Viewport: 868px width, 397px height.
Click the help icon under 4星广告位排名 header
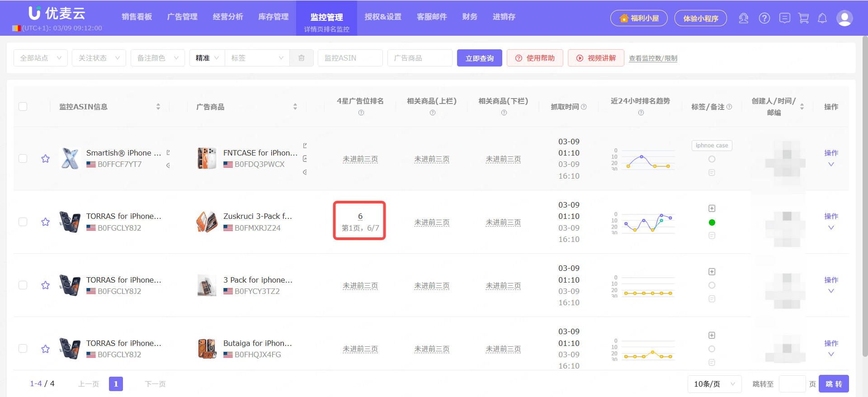tap(361, 113)
